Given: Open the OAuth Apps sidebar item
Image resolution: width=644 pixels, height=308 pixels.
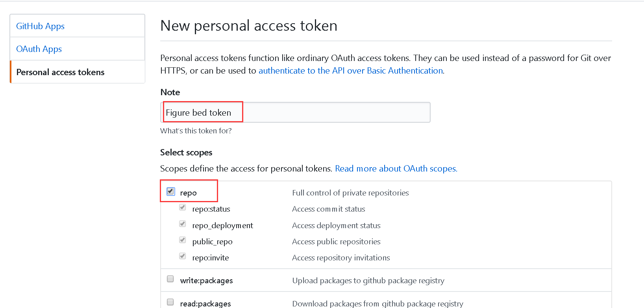Looking at the screenshot, I should 39,49.
